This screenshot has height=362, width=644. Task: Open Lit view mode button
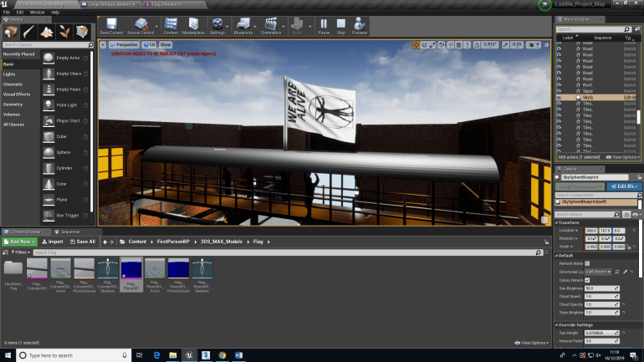150,45
